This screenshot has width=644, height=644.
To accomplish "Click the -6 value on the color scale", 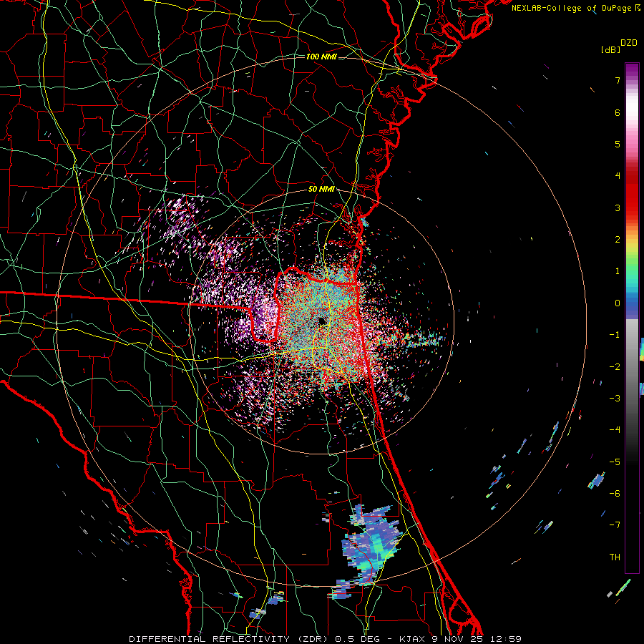I will (x=615, y=494).
